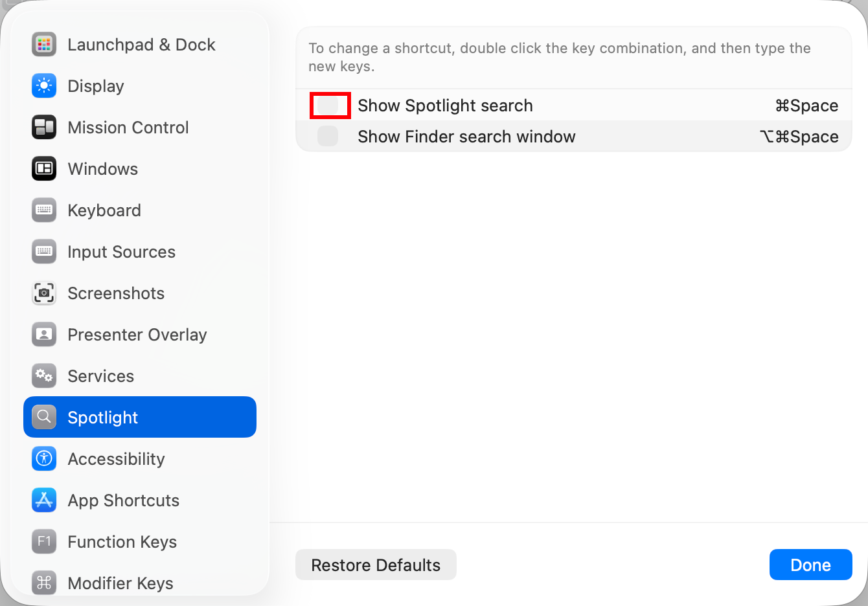Select the Windows shortcuts icon
The image size is (868, 606).
43,168
